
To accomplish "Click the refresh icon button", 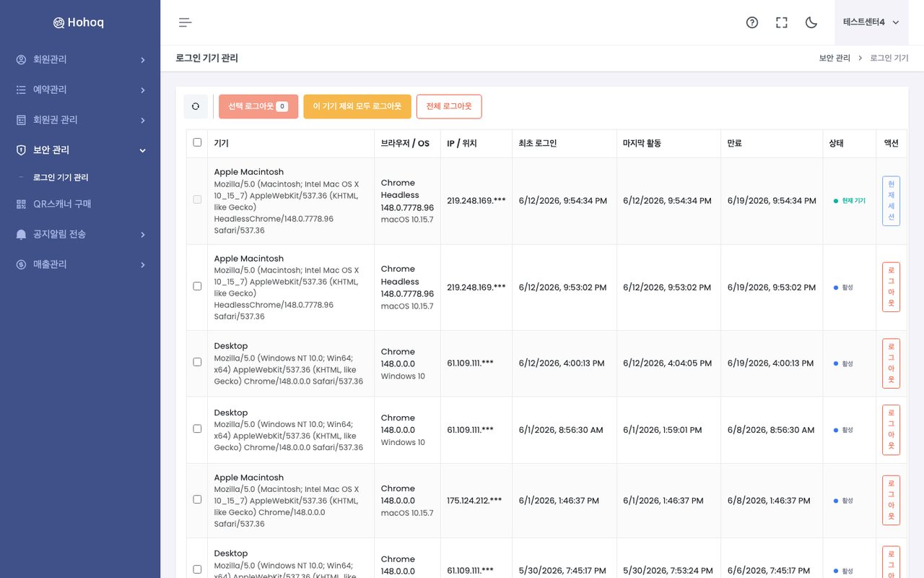I will pyautogui.click(x=196, y=106).
